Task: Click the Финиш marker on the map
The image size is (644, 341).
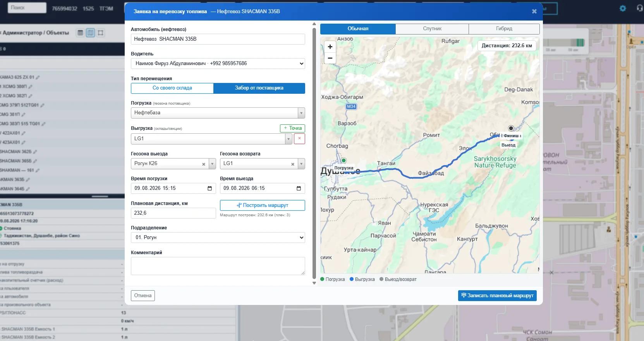Action: coord(511,128)
